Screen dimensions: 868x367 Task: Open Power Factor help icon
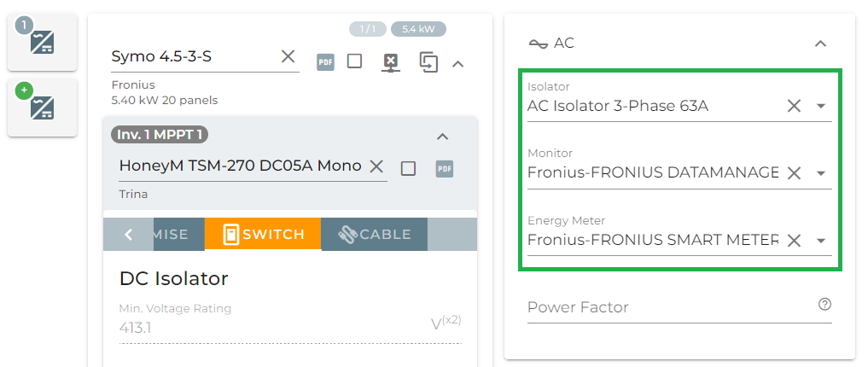click(824, 304)
